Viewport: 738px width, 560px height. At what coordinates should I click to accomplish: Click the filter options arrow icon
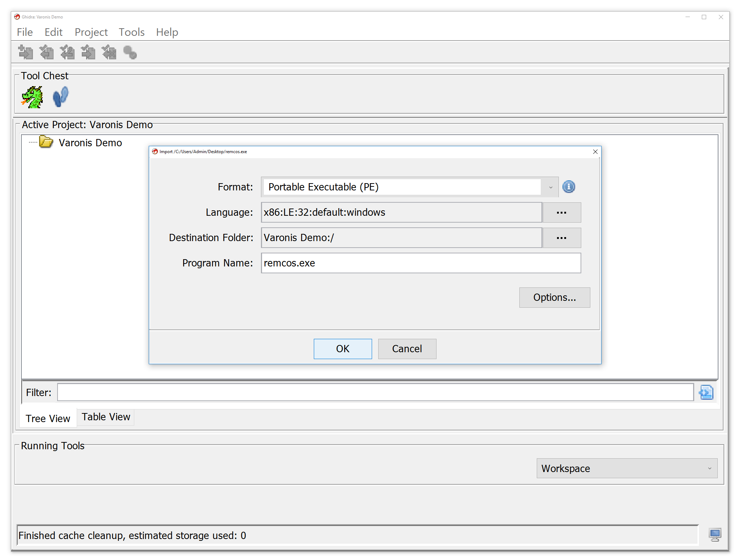tap(706, 392)
